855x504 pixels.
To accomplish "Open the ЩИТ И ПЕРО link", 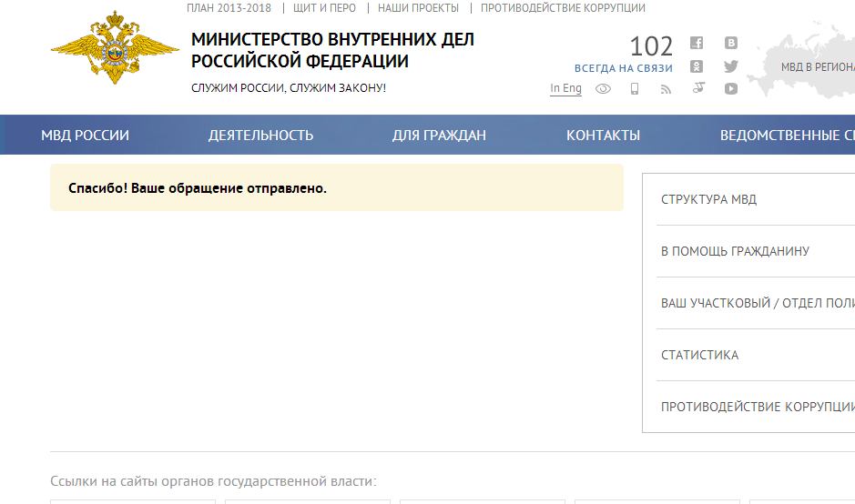I will pyautogui.click(x=324, y=8).
